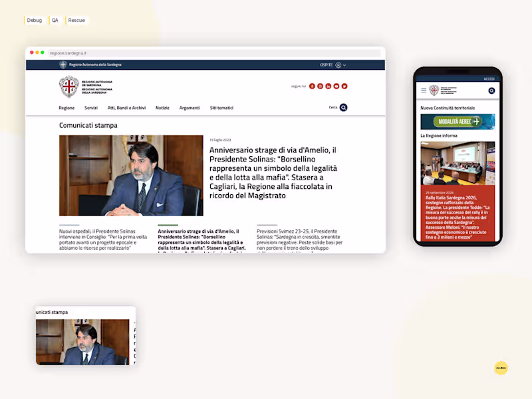This screenshot has height=399, width=532.
Task: Click the OSPITE guest user icon
Action: point(338,65)
